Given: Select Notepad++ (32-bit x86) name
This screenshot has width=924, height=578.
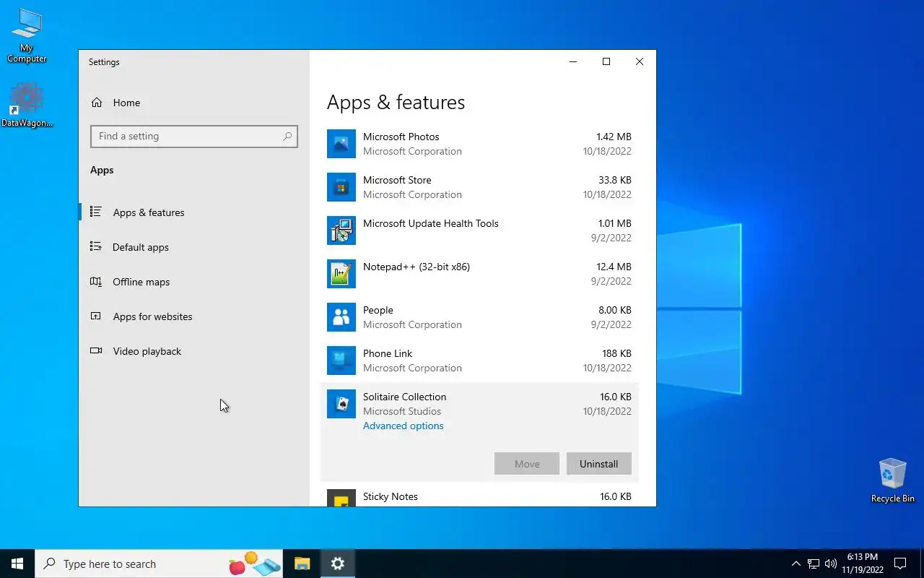Looking at the screenshot, I should pyautogui.click(x=416, y=267).
